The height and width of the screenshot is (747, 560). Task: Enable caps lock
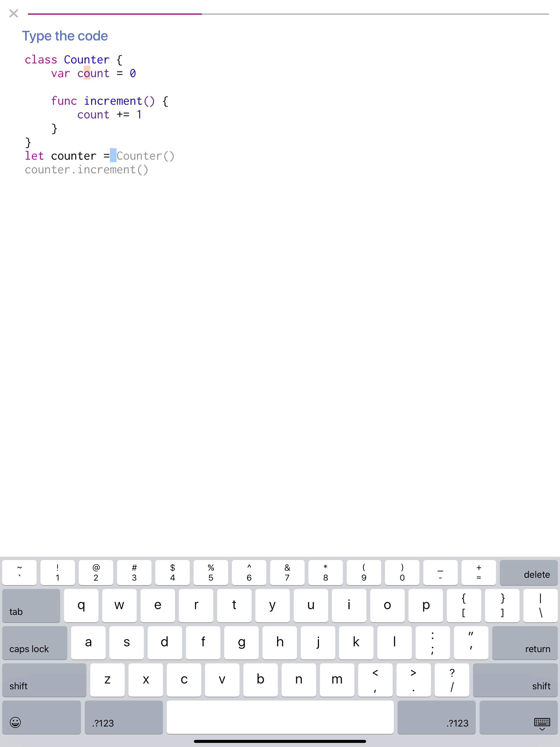coord(34,643)
